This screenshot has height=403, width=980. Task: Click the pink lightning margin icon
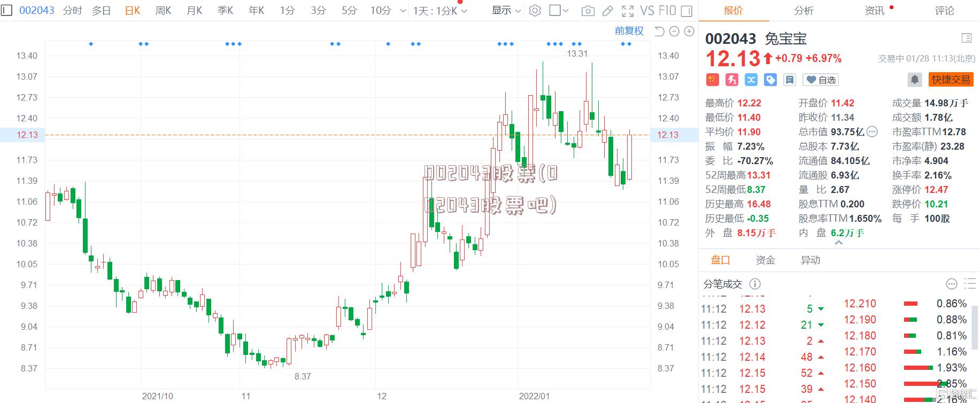pos(731,80)
